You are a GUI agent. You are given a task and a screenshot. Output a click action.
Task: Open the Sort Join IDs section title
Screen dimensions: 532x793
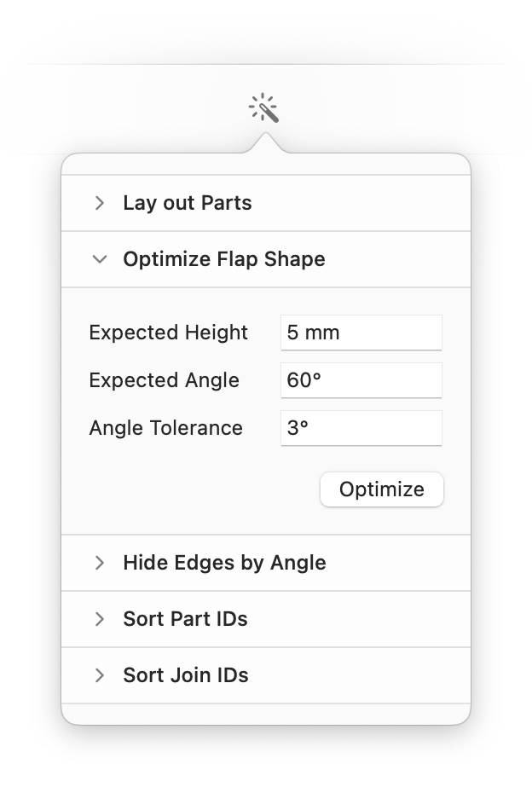pyautogui.click(x=186, y=675)
